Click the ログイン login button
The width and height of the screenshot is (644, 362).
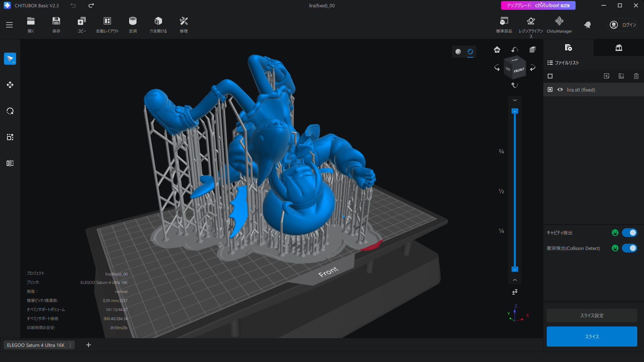623,25
